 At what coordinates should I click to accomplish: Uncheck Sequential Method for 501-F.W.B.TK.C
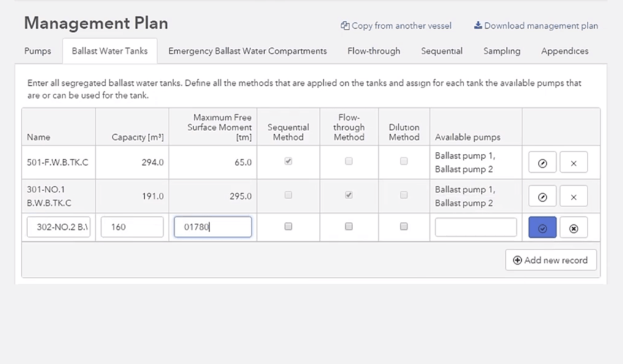(288, 161)
